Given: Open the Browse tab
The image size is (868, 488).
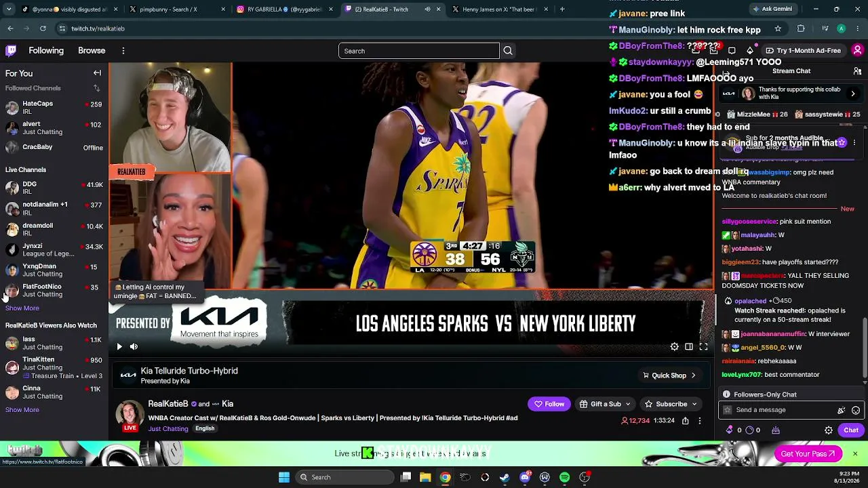Looking at the screenshot, I should tap(92, 51).
